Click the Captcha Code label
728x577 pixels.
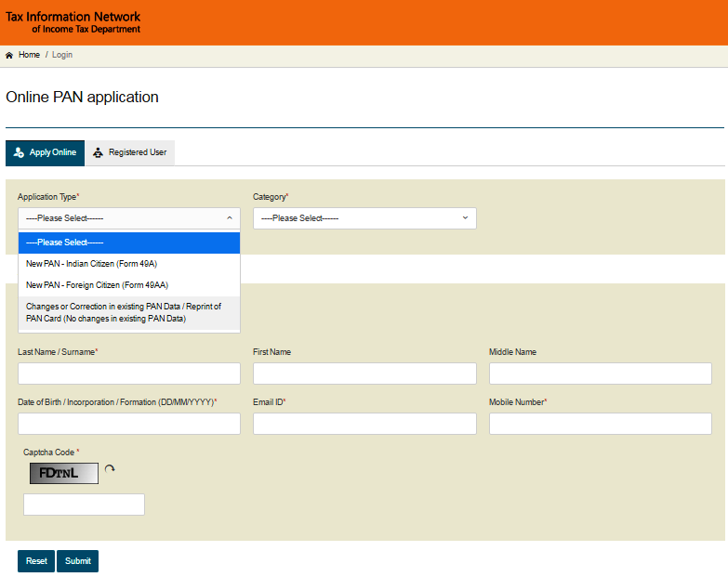(x=51, y=452)
